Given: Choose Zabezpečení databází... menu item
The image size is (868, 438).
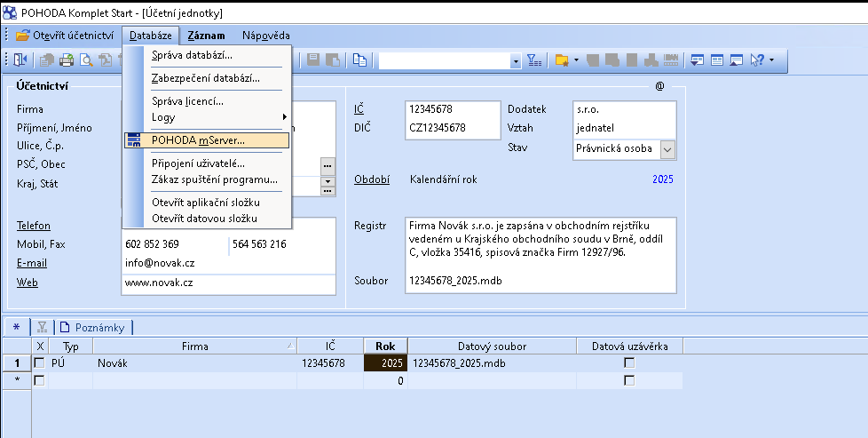Looking at the screenshot, I should (x=206, y=78).
